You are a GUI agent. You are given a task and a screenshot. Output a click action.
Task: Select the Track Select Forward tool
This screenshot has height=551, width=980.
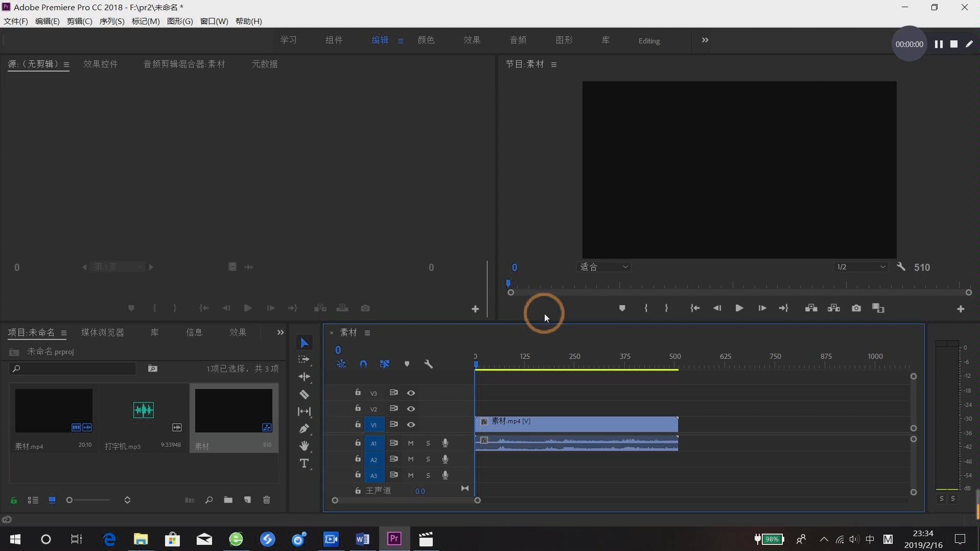[304, 360]
